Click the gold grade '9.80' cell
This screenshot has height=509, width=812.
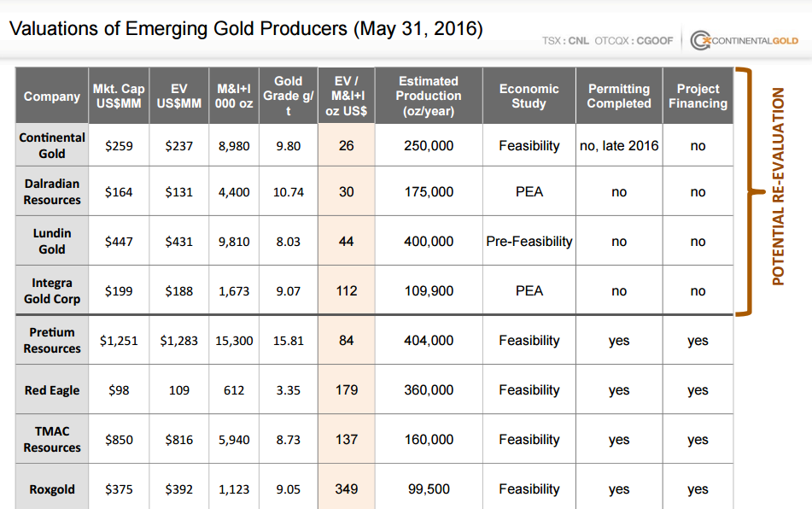pos(288,146)
